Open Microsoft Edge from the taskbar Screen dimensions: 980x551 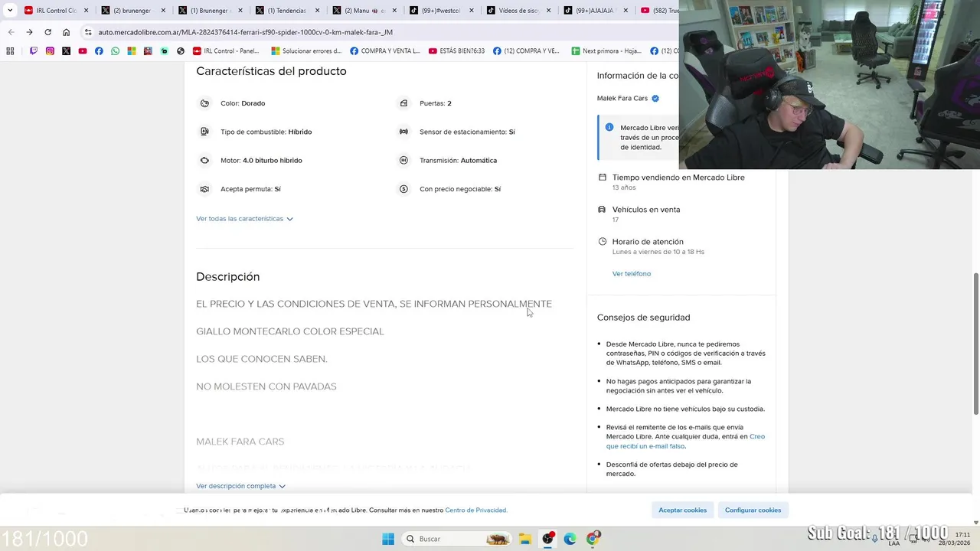click(570, 539)
